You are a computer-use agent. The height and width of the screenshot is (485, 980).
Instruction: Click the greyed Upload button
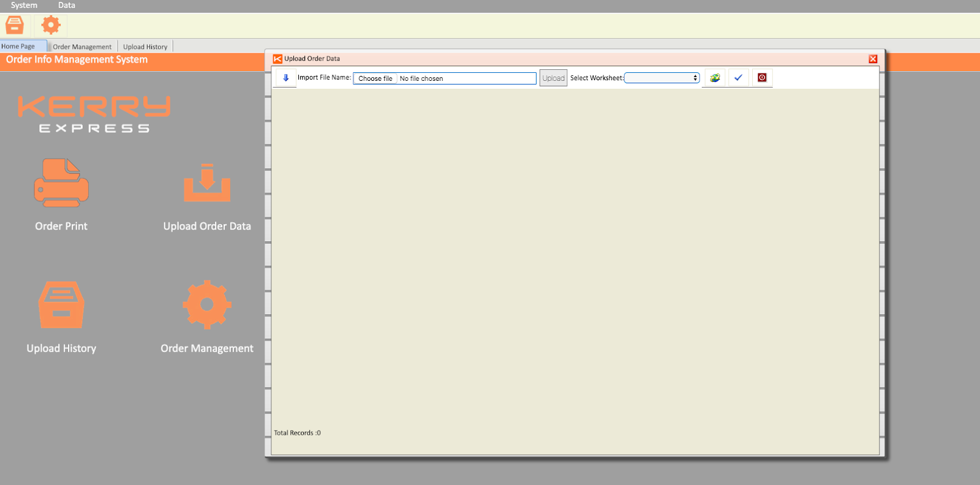pyautogui.click(x=553, y=78)
